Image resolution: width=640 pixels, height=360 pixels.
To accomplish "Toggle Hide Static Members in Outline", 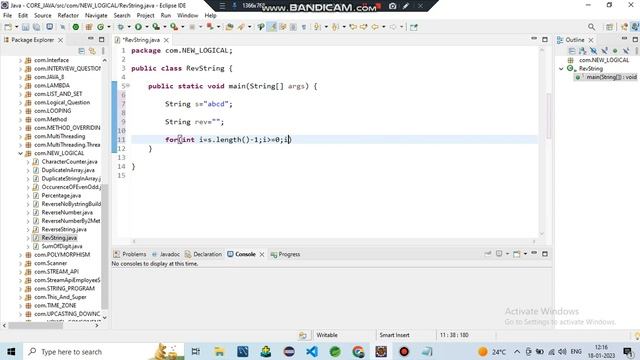I will (x=604, y=51).
